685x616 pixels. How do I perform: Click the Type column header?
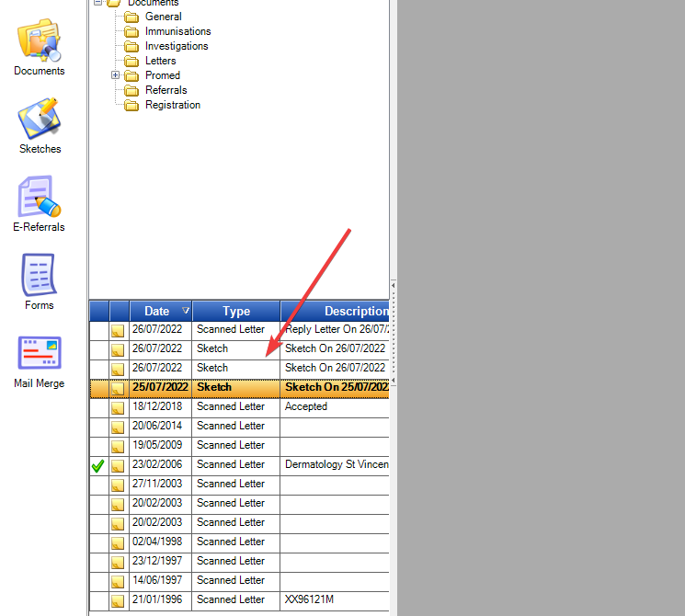click(236, 312)
